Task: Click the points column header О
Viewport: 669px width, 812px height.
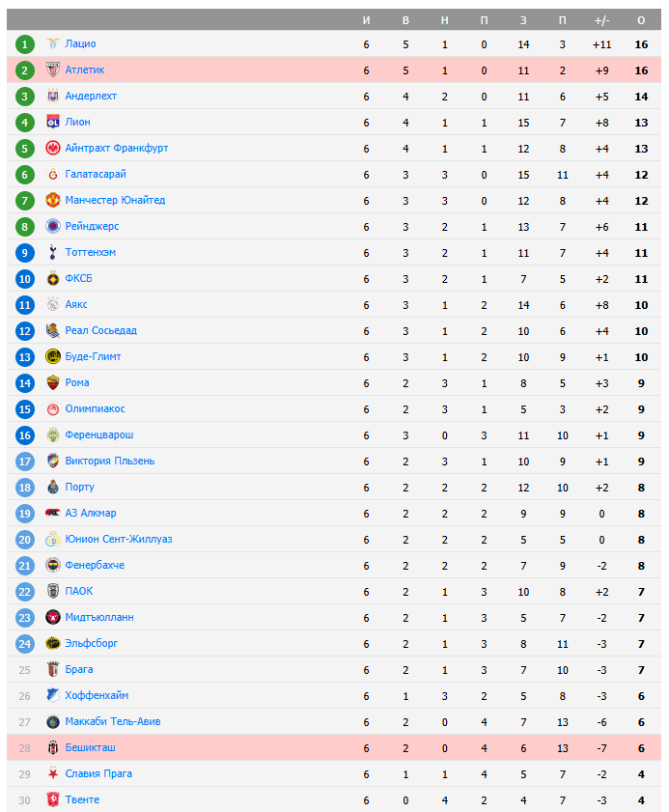Action: (x=641, y=20)
